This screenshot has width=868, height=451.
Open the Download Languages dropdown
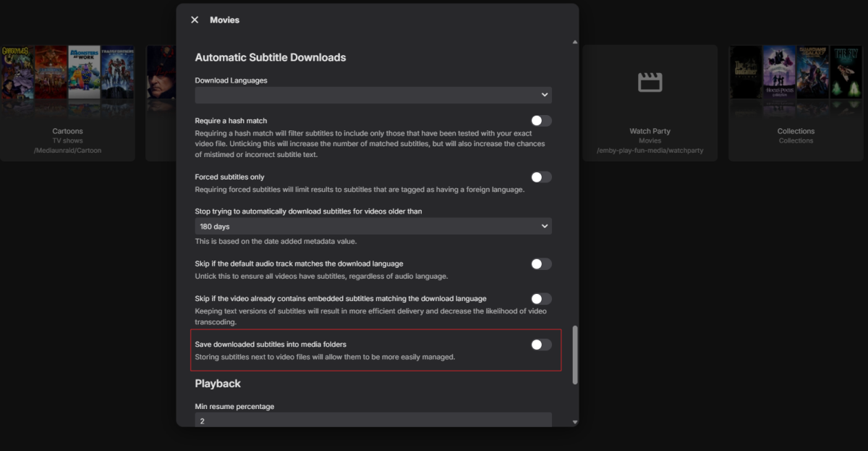pos(373,95)
